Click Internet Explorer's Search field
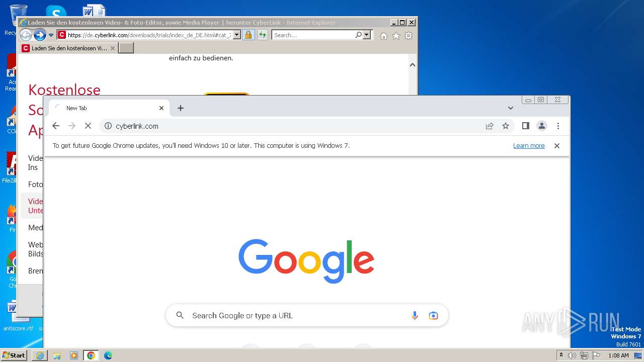Screen dimensions: 644x362 coord(313,35)
